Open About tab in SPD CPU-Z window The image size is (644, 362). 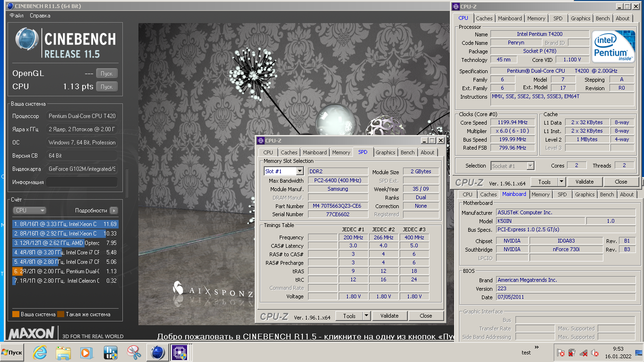(x=428, y=152)
